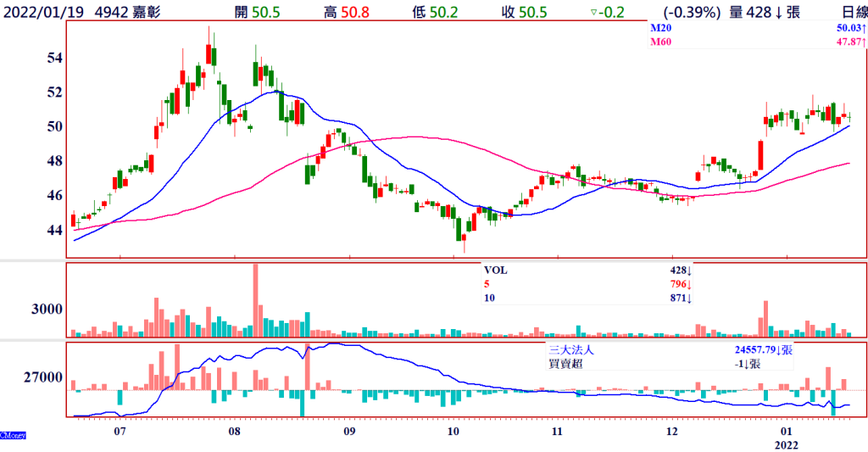Click the 10-day volume average legend entry
Image resolution: width=868 pixels, height=452 pixels.
(x=490, y=299)
